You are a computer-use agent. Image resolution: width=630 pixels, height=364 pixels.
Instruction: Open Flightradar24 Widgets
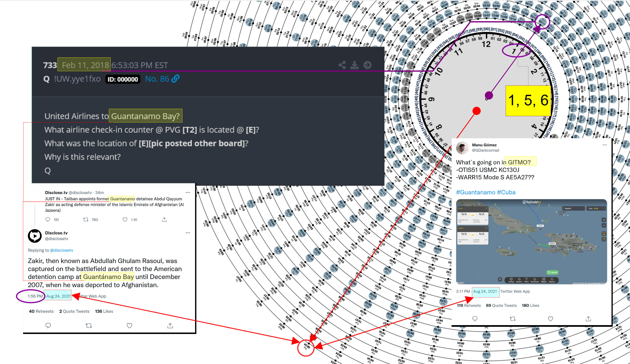click(x=544, y=280)
